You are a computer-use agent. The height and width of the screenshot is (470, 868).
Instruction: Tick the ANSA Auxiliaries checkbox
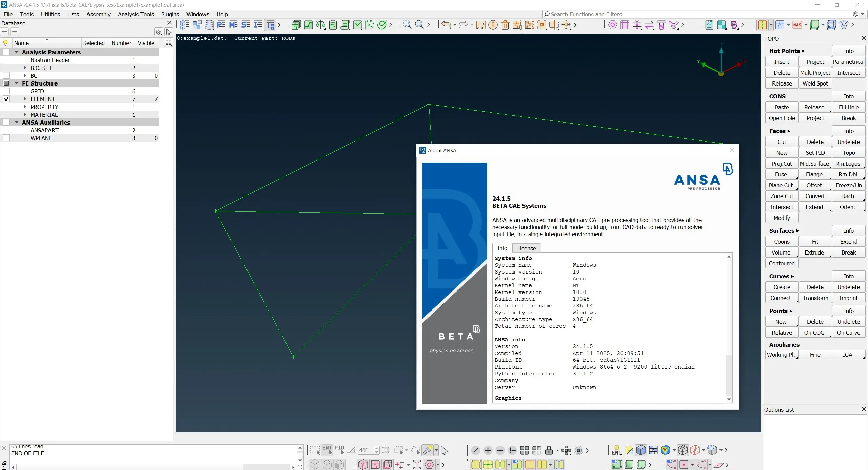[x=6, y=123]
